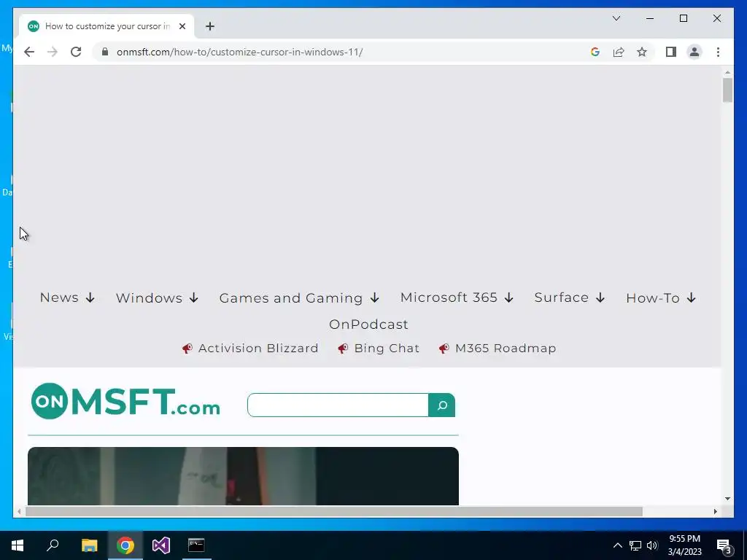Open Chrome's three-dot menu

[718, 52]
